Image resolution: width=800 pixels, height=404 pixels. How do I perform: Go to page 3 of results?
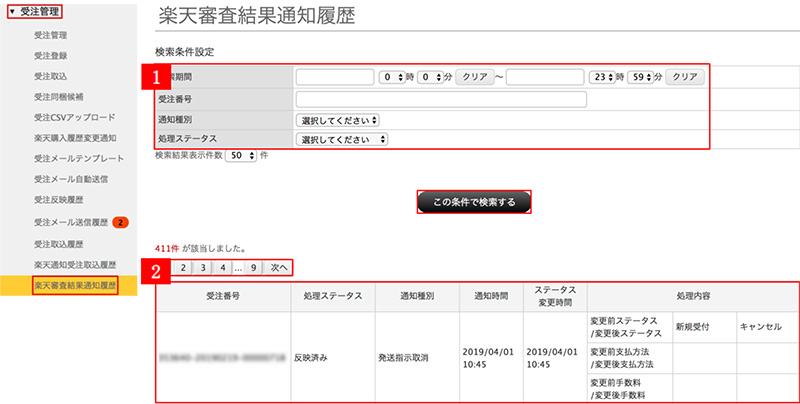[201, 267]
